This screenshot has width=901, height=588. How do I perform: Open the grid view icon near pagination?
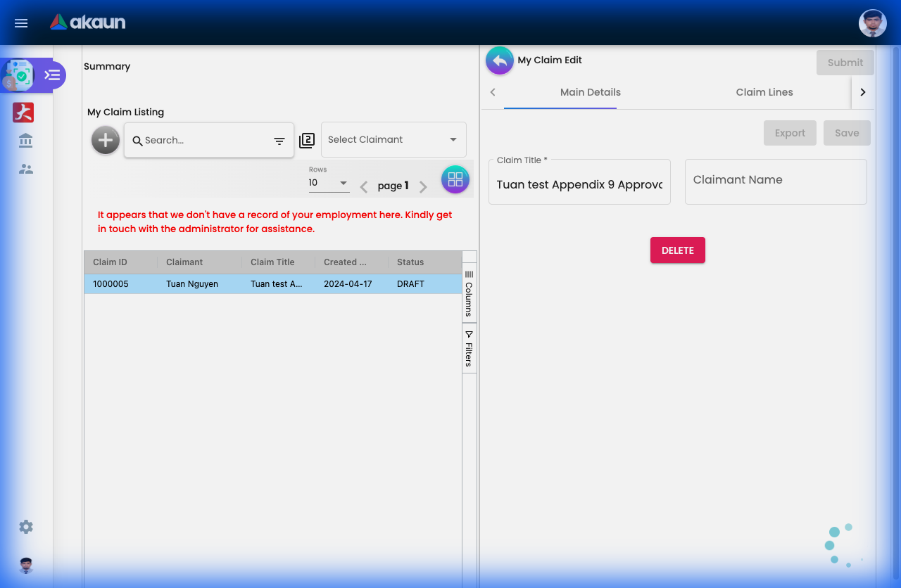tap(455, 179)
